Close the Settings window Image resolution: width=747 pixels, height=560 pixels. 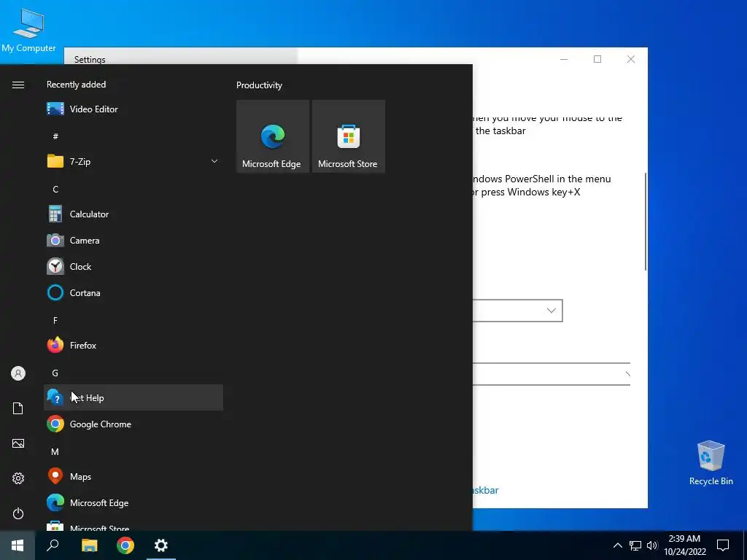click(631, 59)
